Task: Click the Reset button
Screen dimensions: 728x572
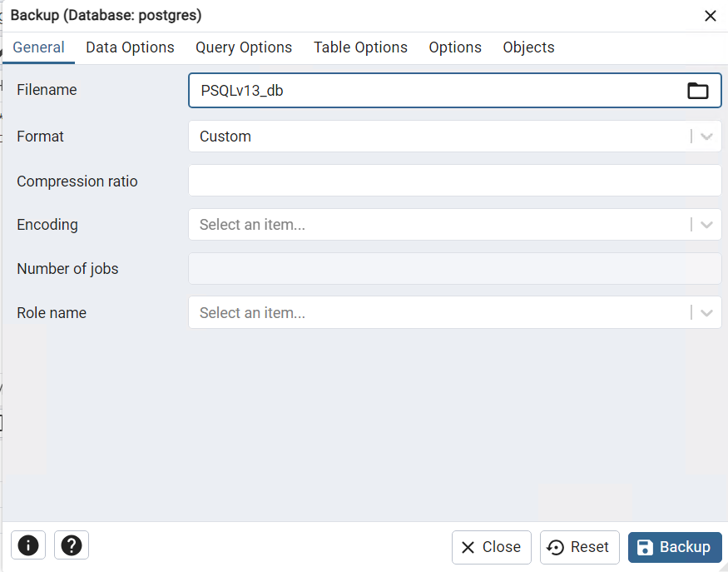Action: click(x=580, y=547)
